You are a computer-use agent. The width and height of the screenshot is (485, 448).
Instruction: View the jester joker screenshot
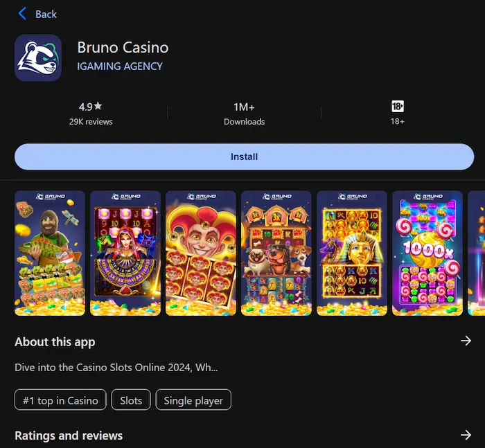click(x=201, y=253)
